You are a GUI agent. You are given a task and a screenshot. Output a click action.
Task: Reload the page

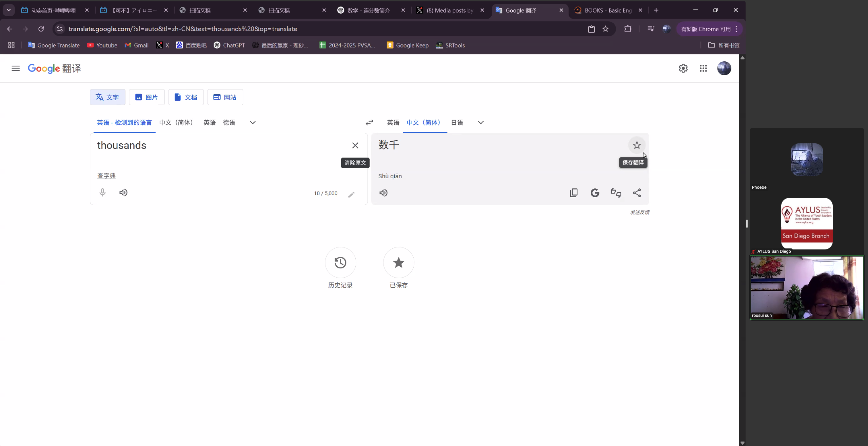click(41, 29)
